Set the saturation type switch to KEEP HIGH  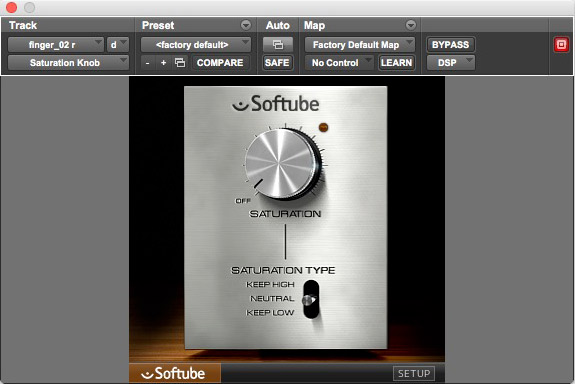(x=270, y=285)
